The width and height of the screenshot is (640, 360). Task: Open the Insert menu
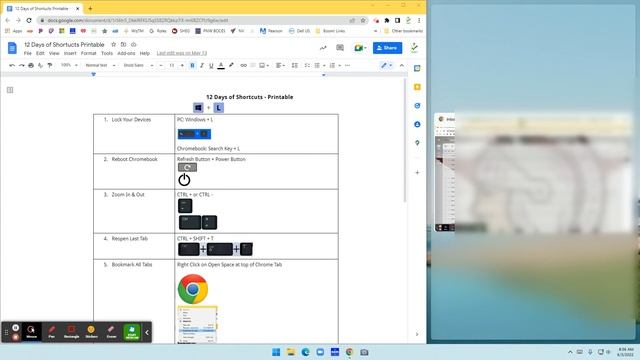70,53
